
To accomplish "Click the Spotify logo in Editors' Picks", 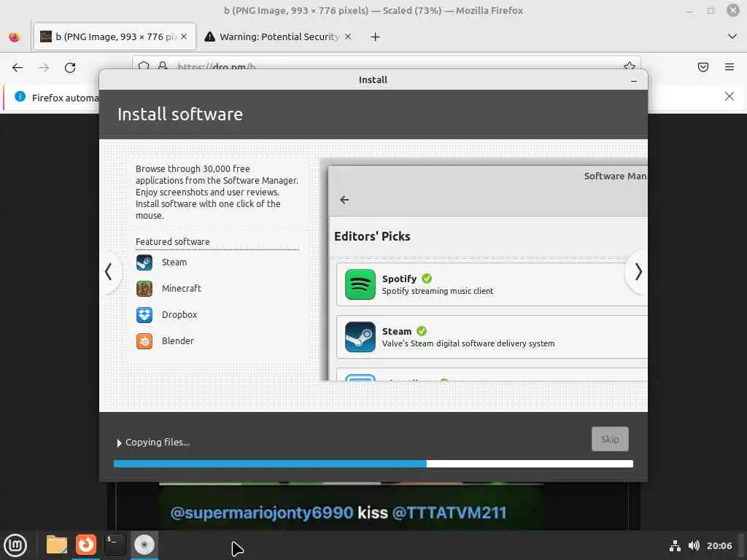I will pyautogui.click(x=360, y=284).
